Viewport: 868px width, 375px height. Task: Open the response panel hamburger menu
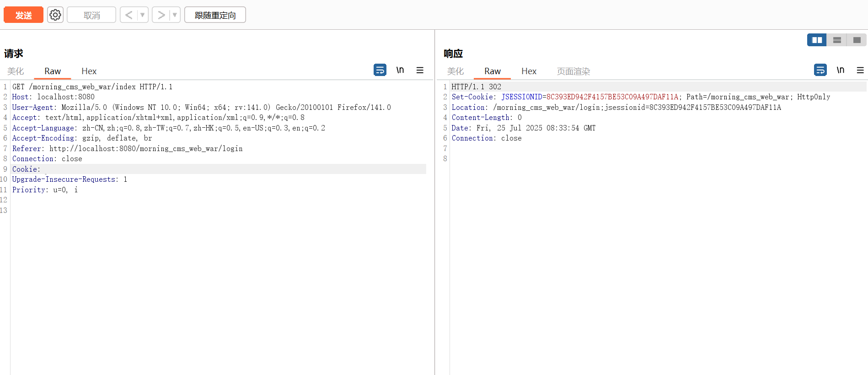(x=860, y=70)
